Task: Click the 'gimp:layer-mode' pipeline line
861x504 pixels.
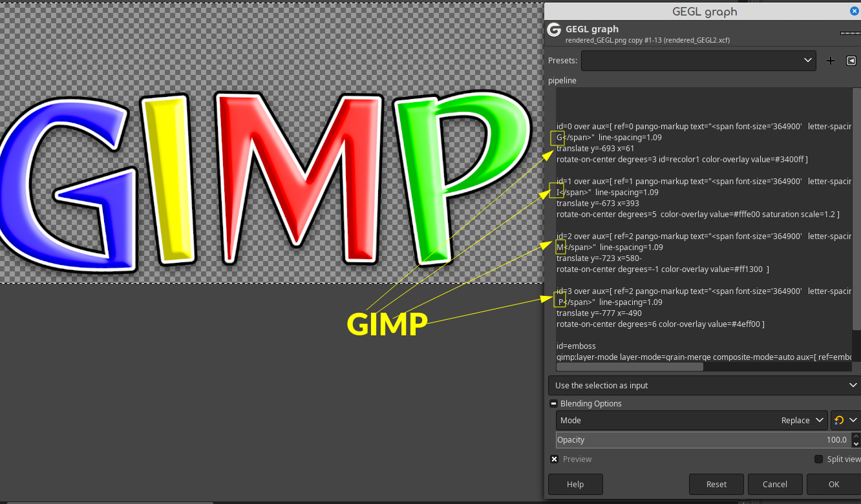Action: pyautogui.click(x=704, y=357)
